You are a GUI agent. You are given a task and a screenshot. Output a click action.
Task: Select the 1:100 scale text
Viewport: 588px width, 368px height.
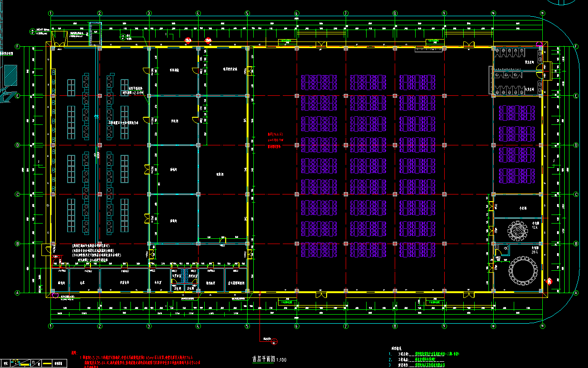click(281, 359)
